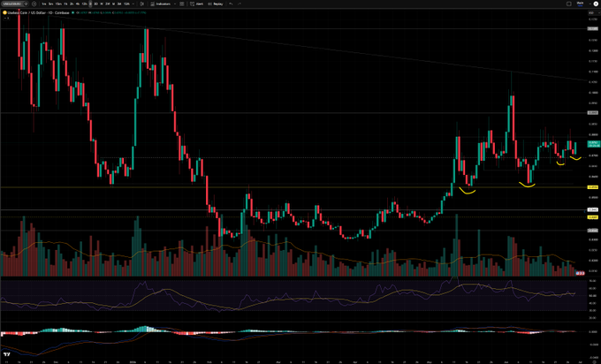The width and height of the screenshot is (601, 364).
Task: Switch chart to 2h timeframe
Action: coord(72,4)
